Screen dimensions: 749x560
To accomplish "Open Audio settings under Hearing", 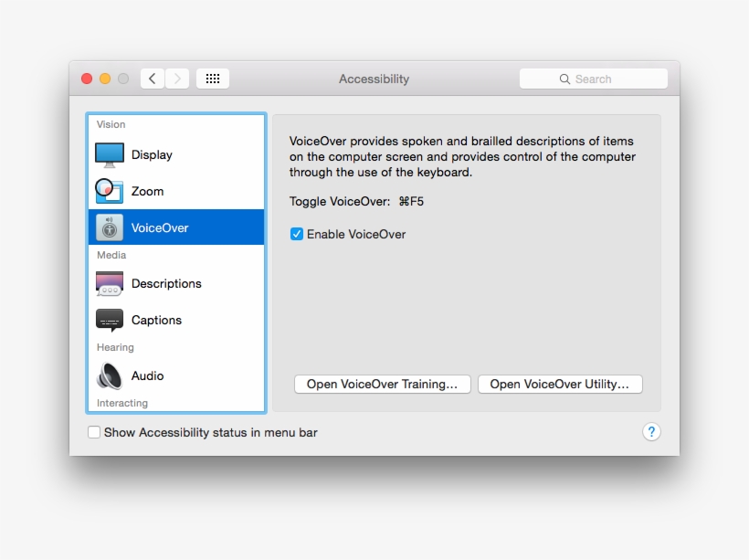I will click(x=147, y=375).
